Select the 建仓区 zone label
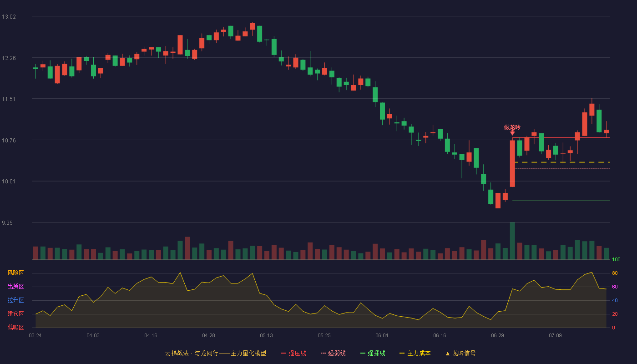 [x=15, y=314]
